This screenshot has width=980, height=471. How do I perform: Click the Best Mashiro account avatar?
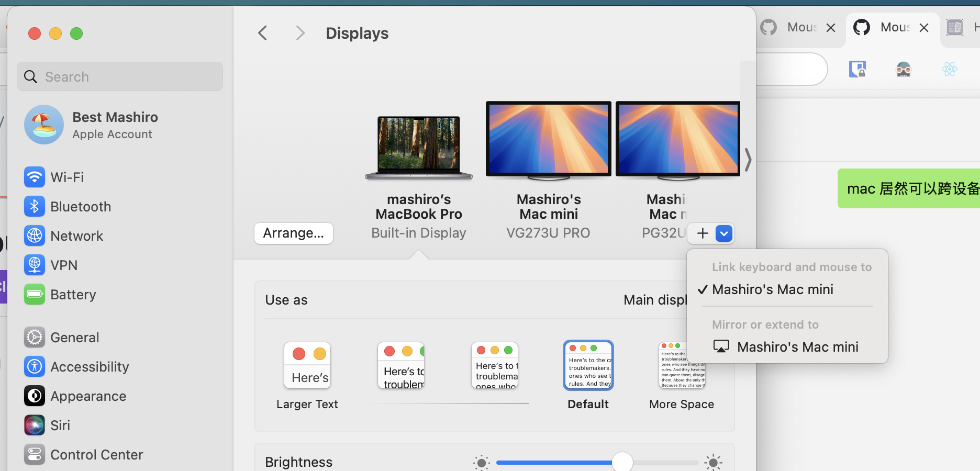[44, 125]
